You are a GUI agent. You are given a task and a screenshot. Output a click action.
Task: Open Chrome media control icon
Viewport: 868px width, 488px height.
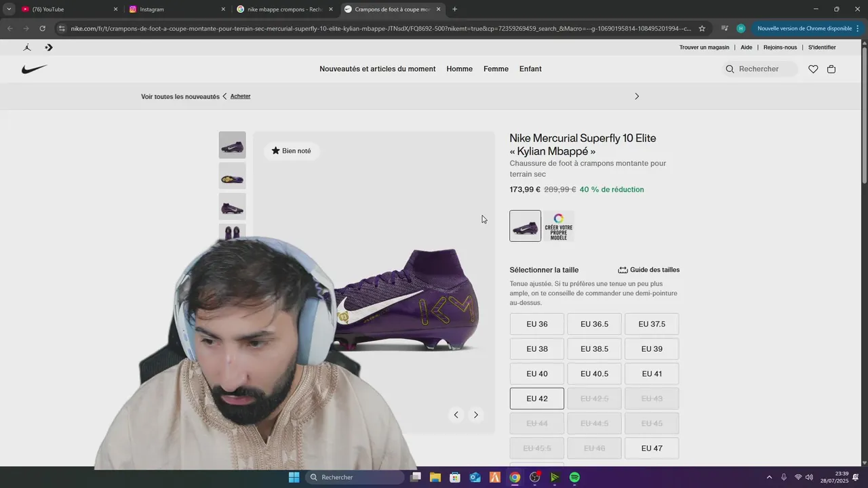point(724,28)
